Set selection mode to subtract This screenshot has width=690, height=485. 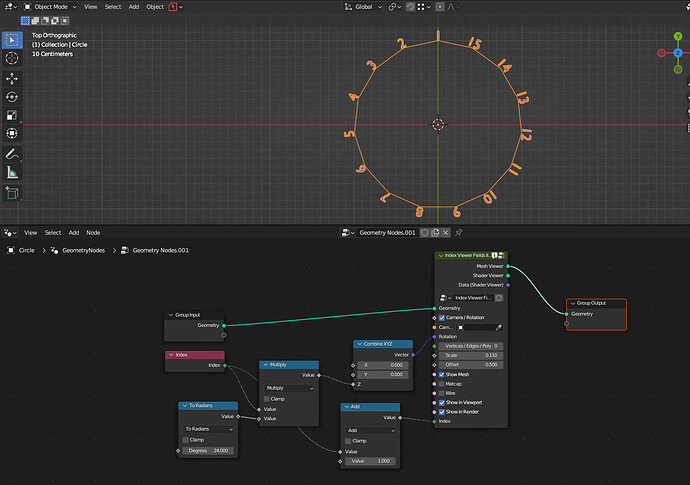click(45, 20)
